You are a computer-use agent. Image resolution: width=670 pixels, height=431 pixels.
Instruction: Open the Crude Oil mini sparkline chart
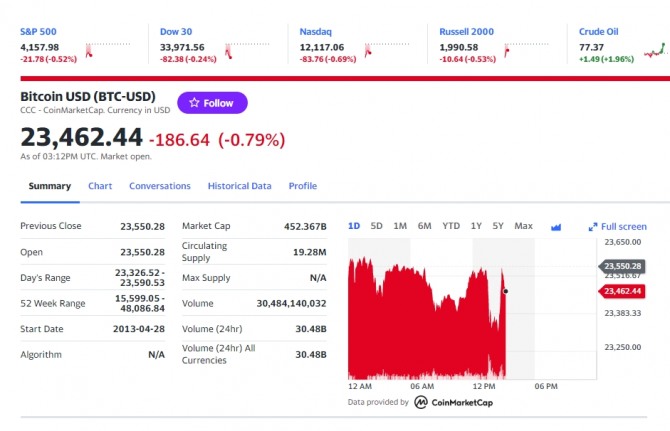(x=656, y=50)
